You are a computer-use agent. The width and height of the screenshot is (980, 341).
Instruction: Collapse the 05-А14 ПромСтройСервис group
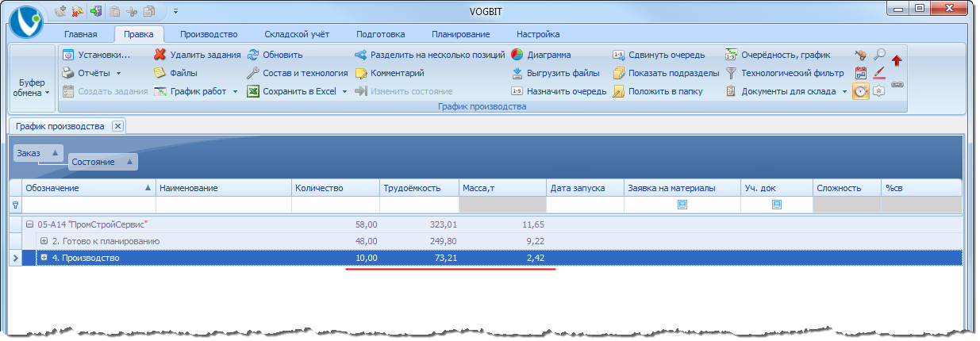29,224
